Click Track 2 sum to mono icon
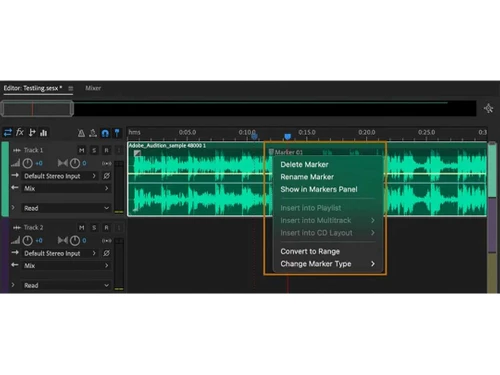Screen dimensions: 500x375 click(107, 241)
